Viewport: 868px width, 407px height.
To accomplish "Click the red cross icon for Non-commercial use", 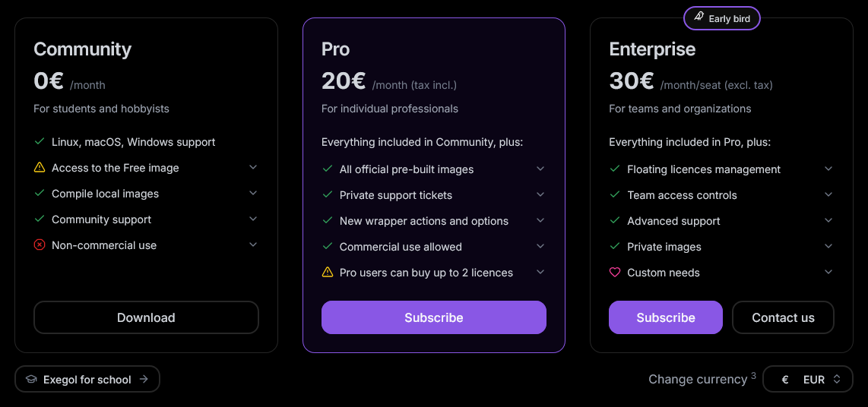I will [40, 245].
